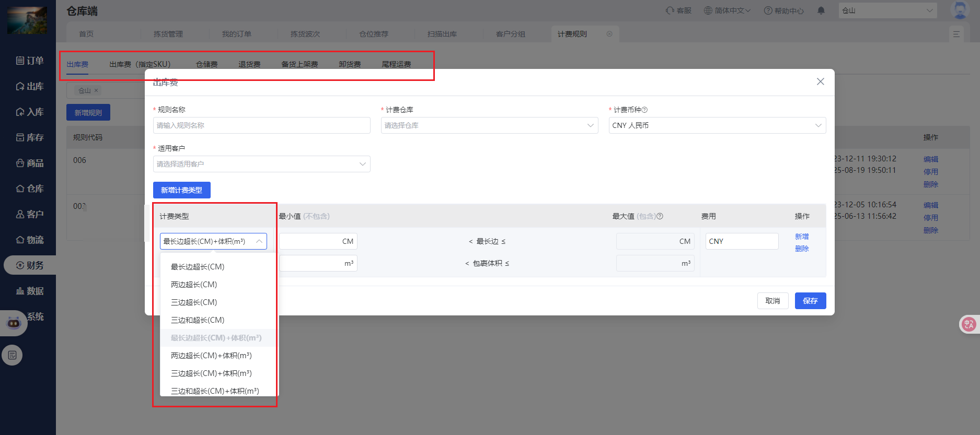The width and height of the screenshot is (980, 435).
Task: Focus the minimum 最长边 CM input
Action: (318, 241)
